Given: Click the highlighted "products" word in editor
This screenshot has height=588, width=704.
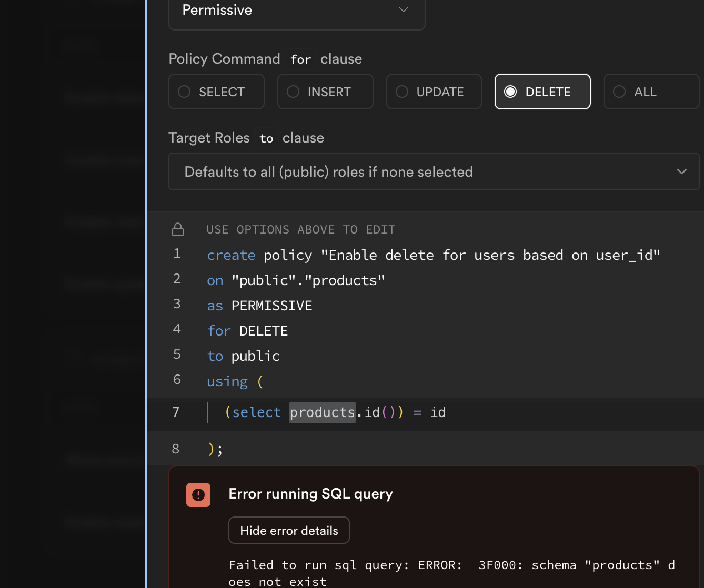Looking at the screenshot, I should coord(322,412).
